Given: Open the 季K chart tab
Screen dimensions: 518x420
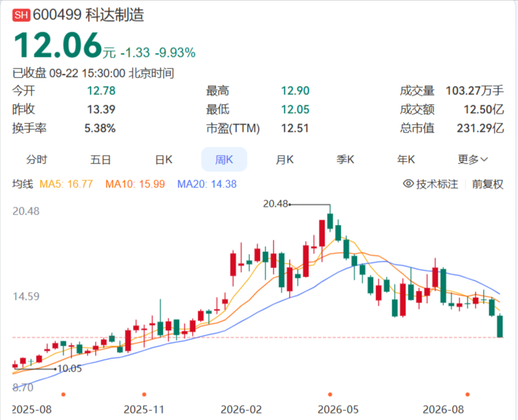Looking at the screenshot, I should pos(345,160).
